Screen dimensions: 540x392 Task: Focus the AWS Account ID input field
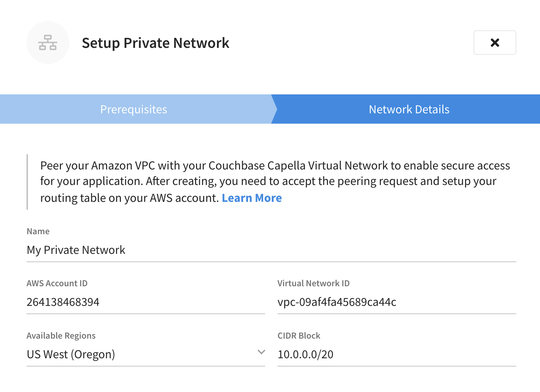point(145,302)
